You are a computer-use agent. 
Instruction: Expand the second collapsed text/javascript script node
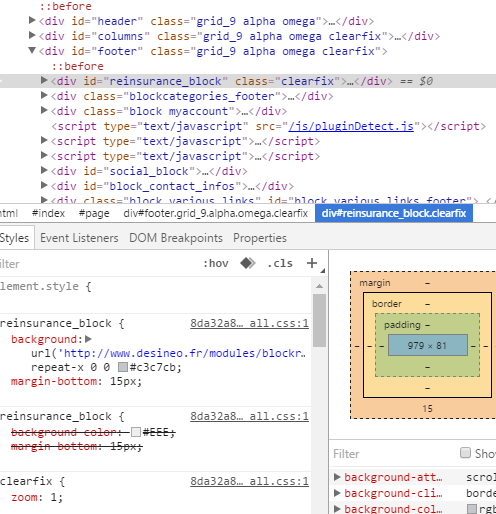pos(44,155)
